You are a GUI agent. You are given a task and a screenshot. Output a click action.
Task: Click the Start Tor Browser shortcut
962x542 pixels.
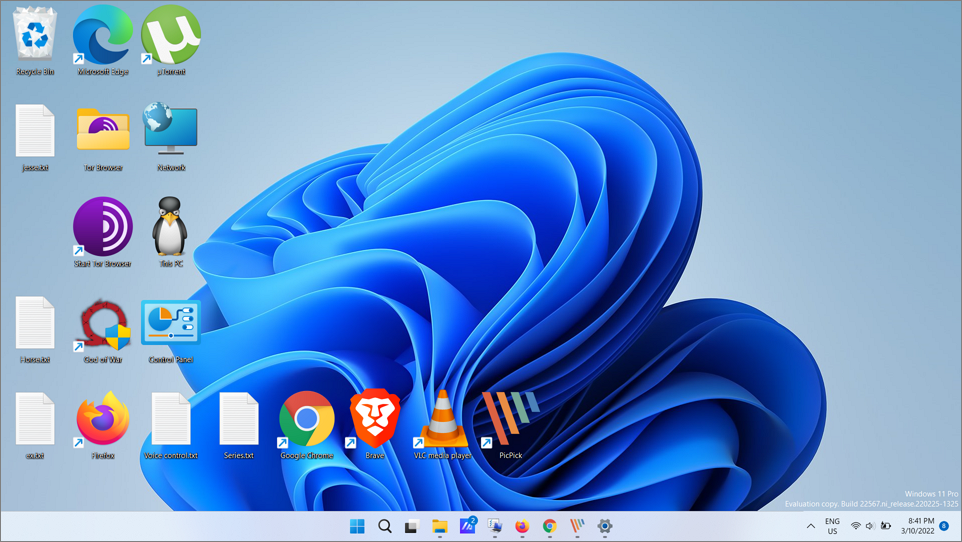click(103, 227)
